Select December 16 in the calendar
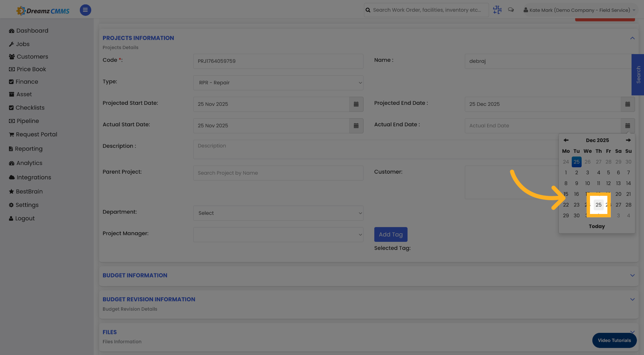Viewport: 644px width, 355px height. pos(577,194)
